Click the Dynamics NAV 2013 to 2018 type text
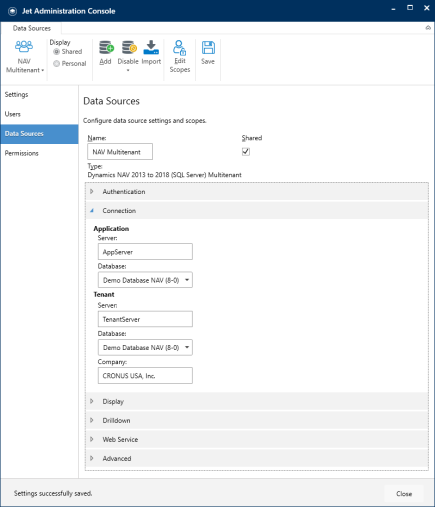 165,175
